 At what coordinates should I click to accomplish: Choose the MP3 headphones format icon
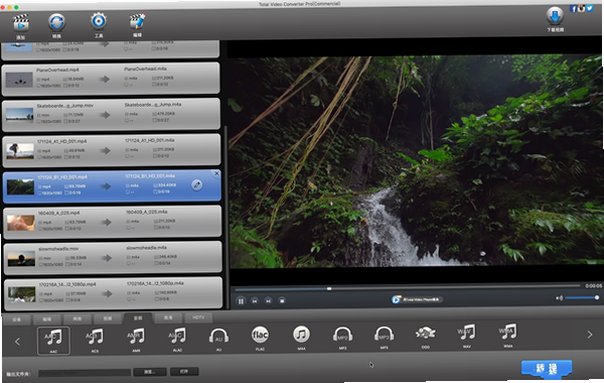click(x=384, y=334)
